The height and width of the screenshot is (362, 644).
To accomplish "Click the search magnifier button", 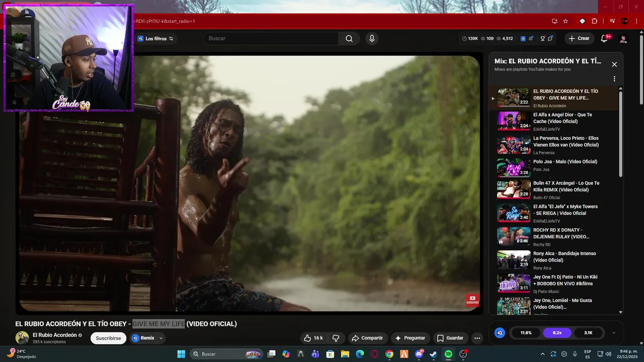I will click(349, 39).
